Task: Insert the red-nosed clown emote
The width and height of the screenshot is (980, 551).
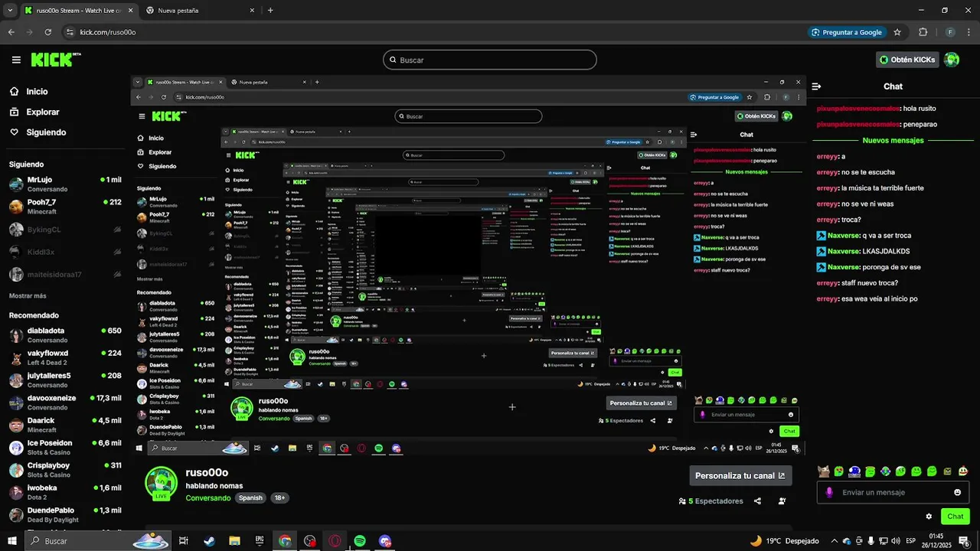Action: click(x=963, y=471)
